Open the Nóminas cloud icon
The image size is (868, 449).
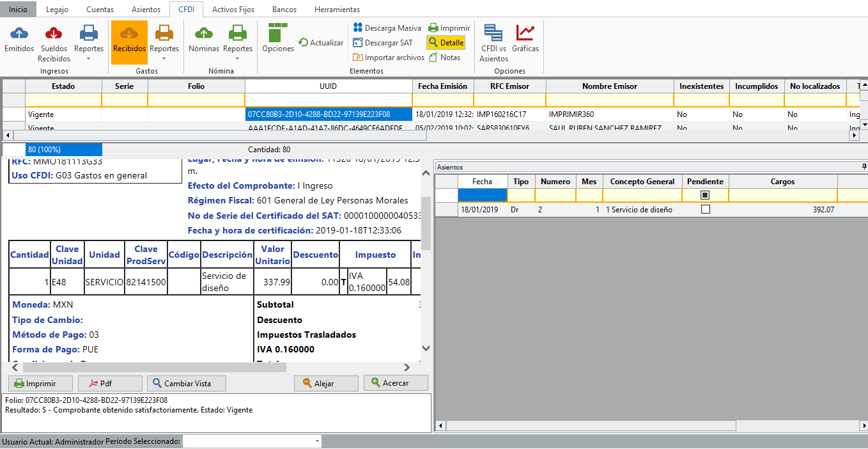tap(203, 33)
